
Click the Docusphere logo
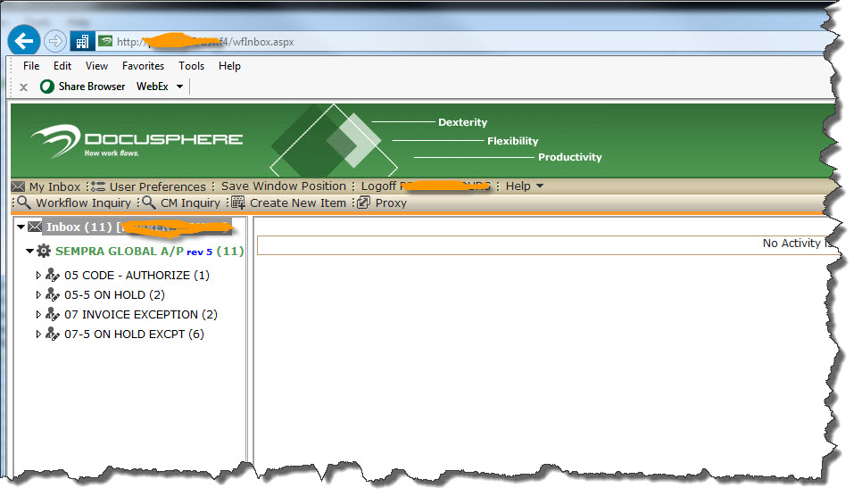tap(137, 141)
